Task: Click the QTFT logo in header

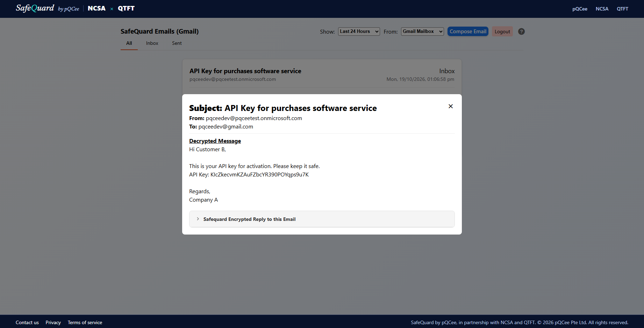Action: [x=126, y=8]
